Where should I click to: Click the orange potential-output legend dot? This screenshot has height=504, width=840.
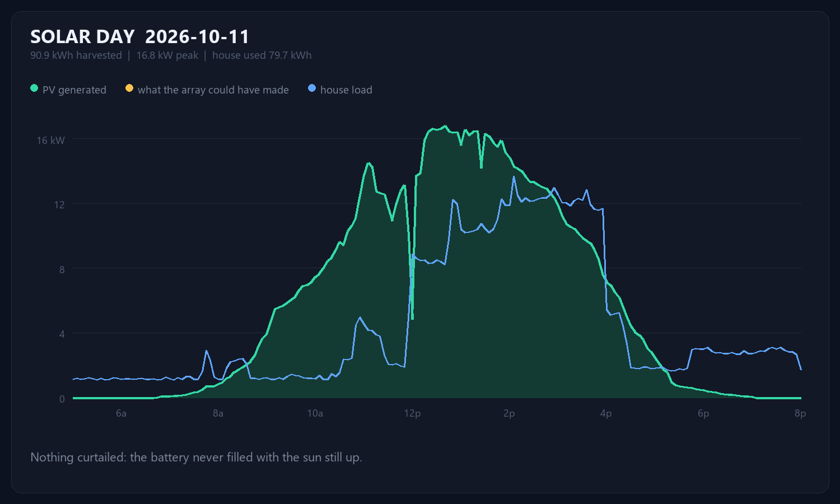click(129, 88)
